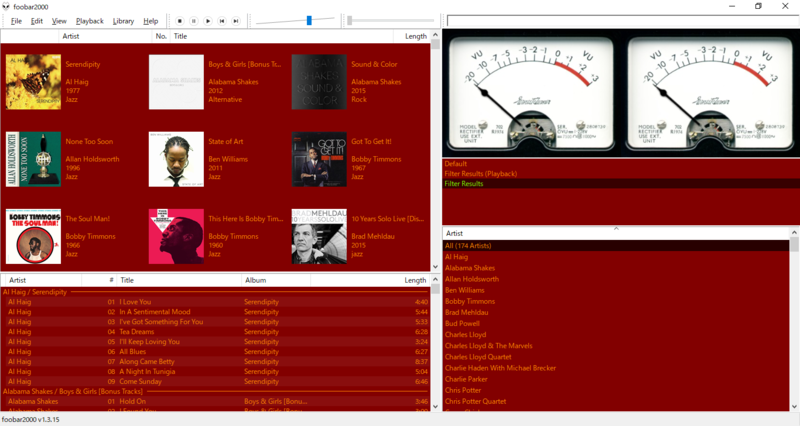Select the track In A Sentimental Mood
This screenshot has width=800, height=426.
(x=215, y=312)
